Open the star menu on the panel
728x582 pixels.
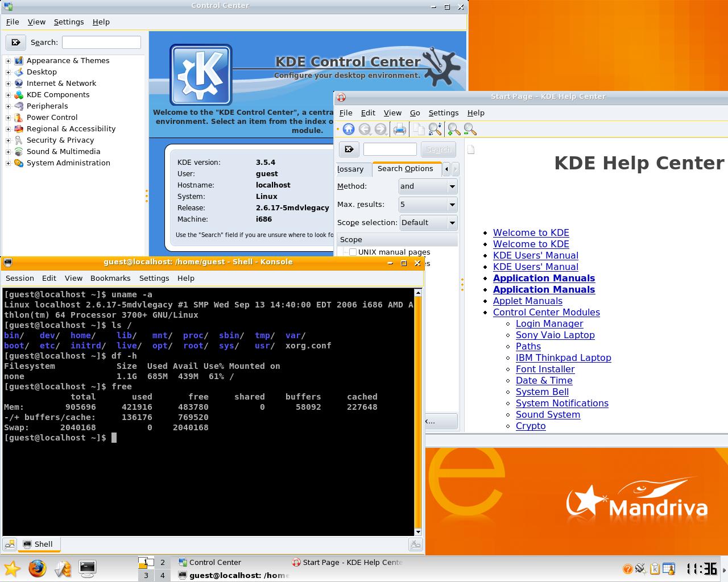[12, 568]
